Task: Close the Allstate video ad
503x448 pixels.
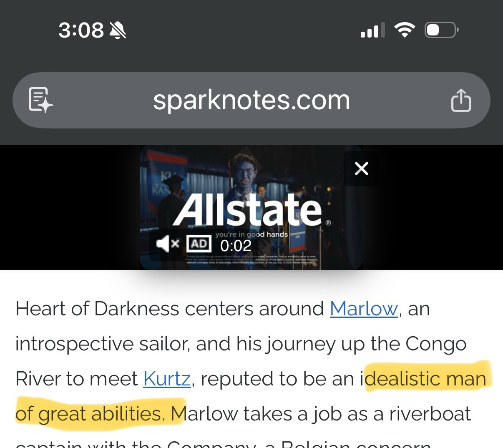Action: [x=361, y=169]
